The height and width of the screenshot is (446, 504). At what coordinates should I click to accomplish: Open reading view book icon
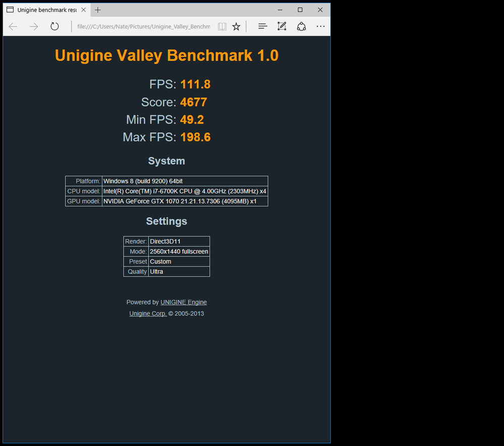(x=222, y=26)
